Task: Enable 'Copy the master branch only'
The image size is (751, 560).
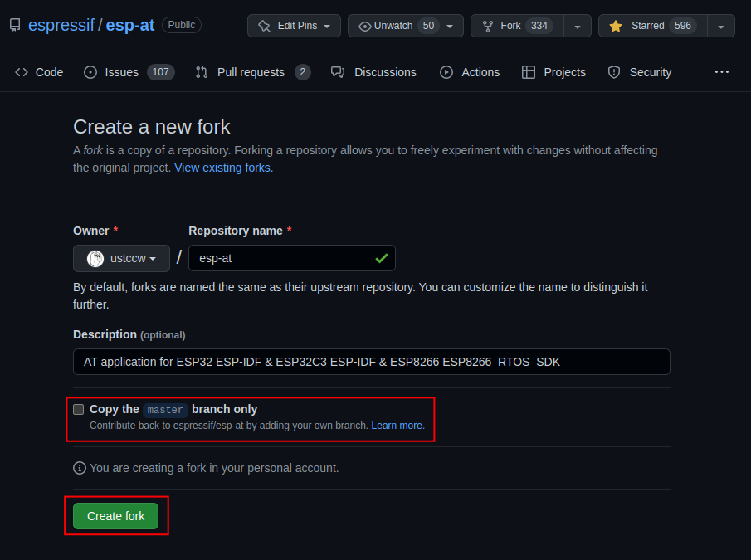Action: 79,409
